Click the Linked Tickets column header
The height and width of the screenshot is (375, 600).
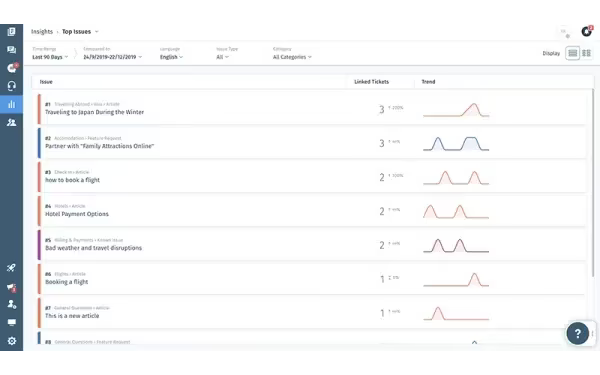pos(372,82)
